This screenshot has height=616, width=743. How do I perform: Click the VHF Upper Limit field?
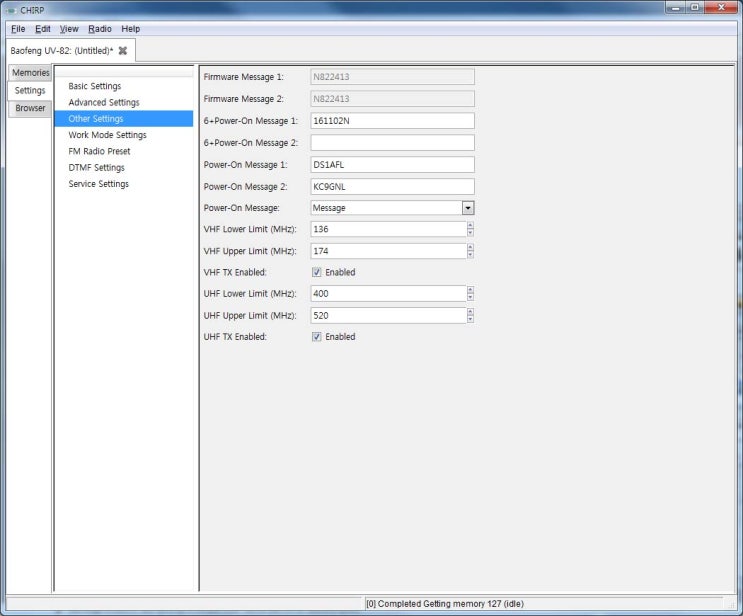point(389,251)
